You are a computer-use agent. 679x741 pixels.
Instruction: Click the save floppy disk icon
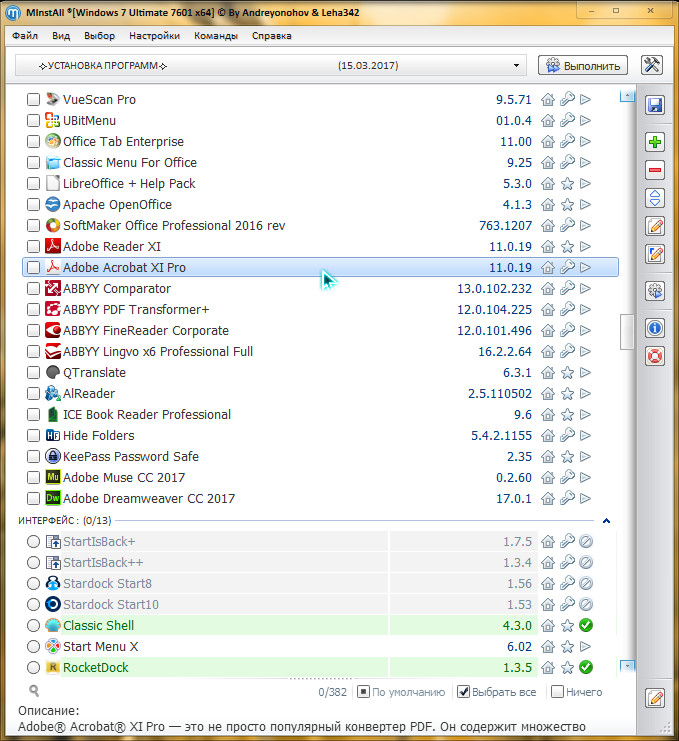point(655,105)
